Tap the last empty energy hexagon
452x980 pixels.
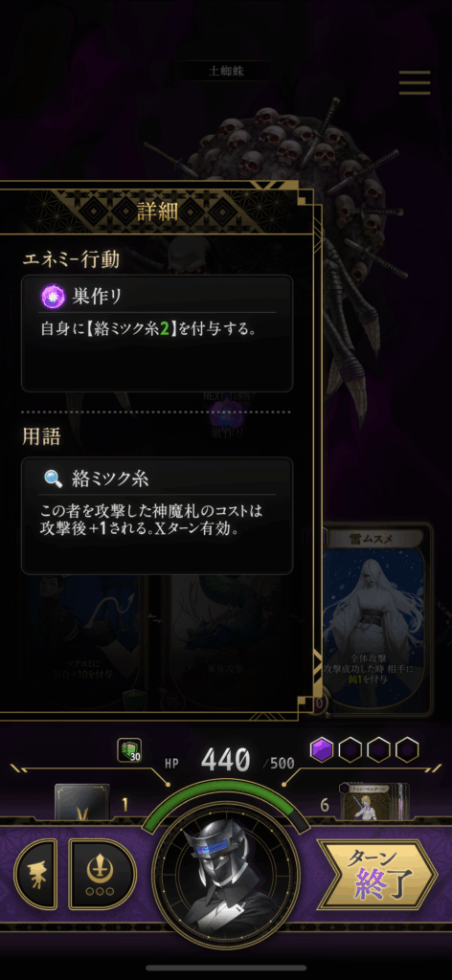(x=407, y=749)
